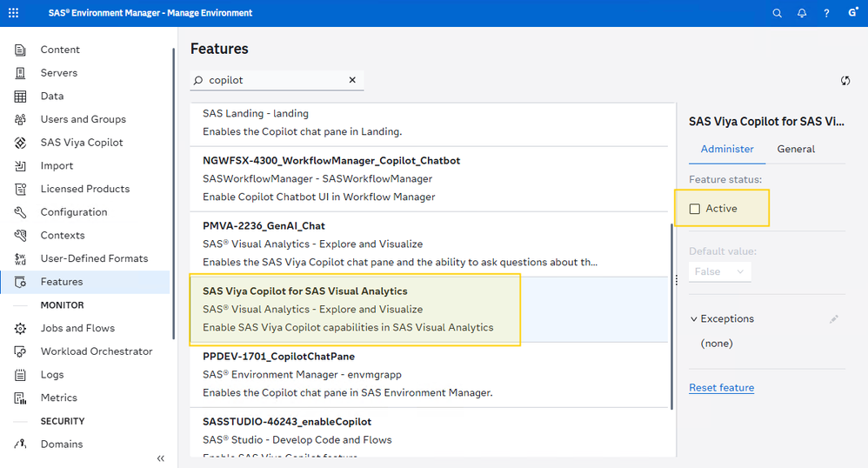Click the Logs icon
Image resolution: width=868 pixels, height=468 pixels.
tap(20, 375)
